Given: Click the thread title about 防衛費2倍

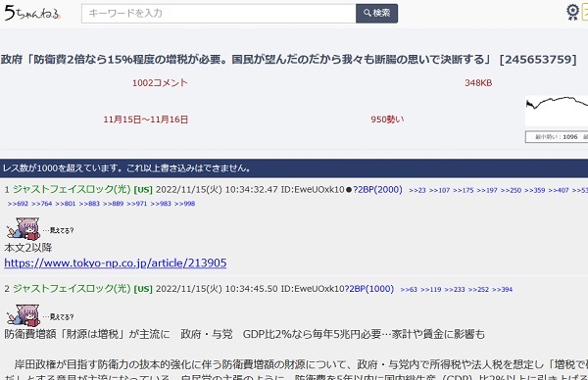Looking at the screenshot, I should [x=288, y=59].
